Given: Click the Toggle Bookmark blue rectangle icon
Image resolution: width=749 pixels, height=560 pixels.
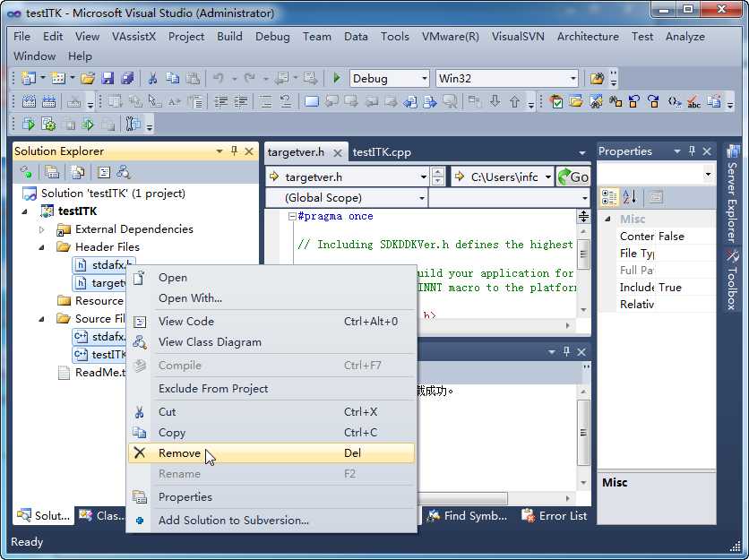Looking at the screenshot, I should (312, 101).
